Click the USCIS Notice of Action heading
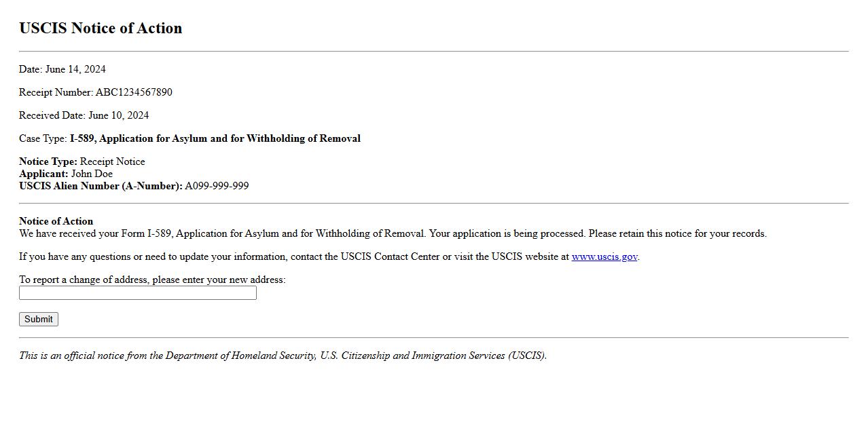Image resolution: width=868 pixels, height=441 pixels. [101, 28]
